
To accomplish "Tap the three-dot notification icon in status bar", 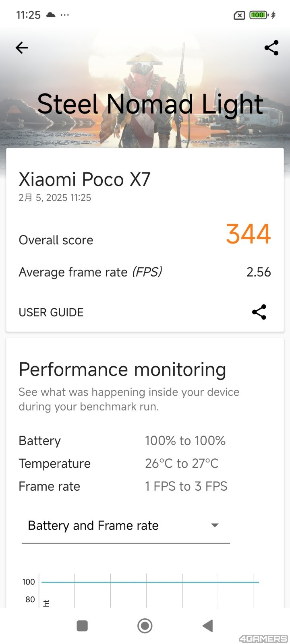I will pos(65,15).
